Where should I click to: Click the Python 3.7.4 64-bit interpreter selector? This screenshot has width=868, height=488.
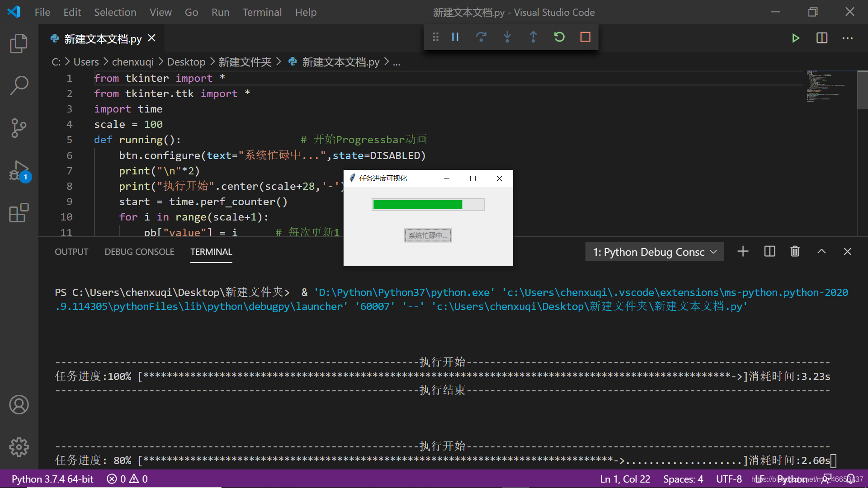tap(52, 479)
